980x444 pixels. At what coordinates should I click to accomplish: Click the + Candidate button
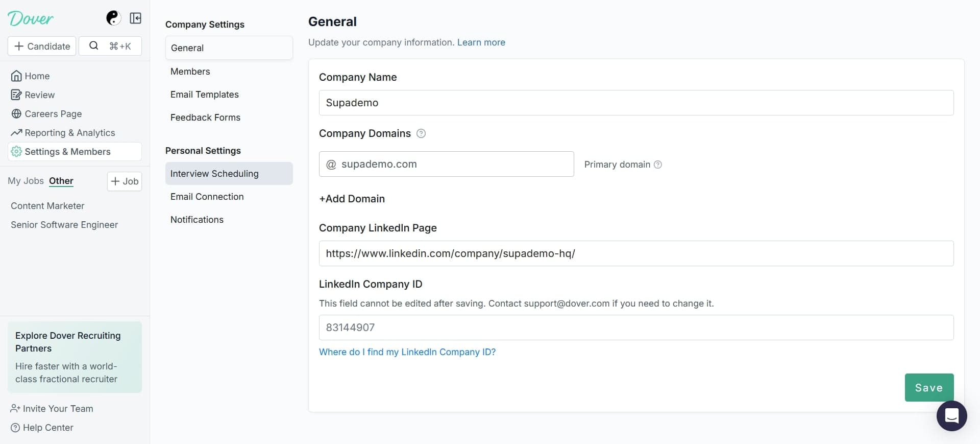42,46
